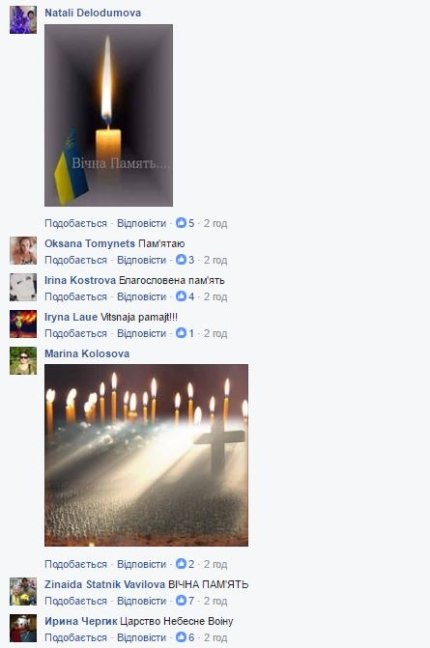The image size is (430, 648).
Task: Like Oksana Tomynets' comment via Подобається
Action: click(x=76, y=260)
